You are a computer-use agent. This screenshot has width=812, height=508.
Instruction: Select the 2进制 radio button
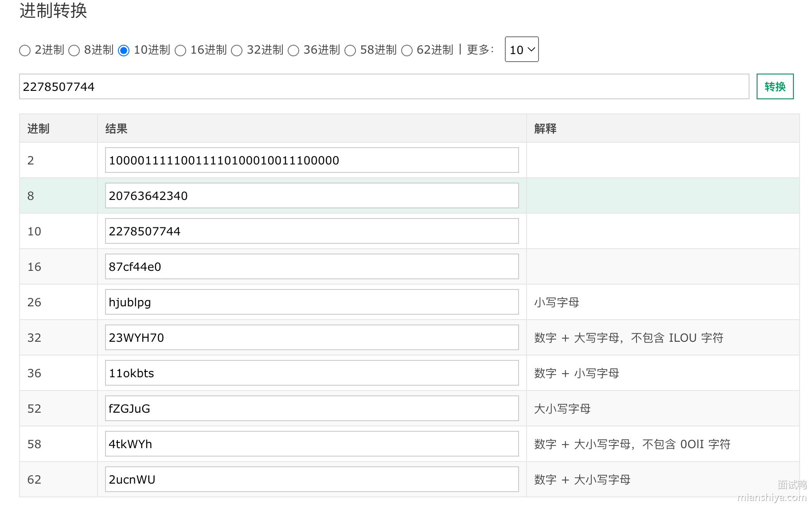click(x=25, y=51)
